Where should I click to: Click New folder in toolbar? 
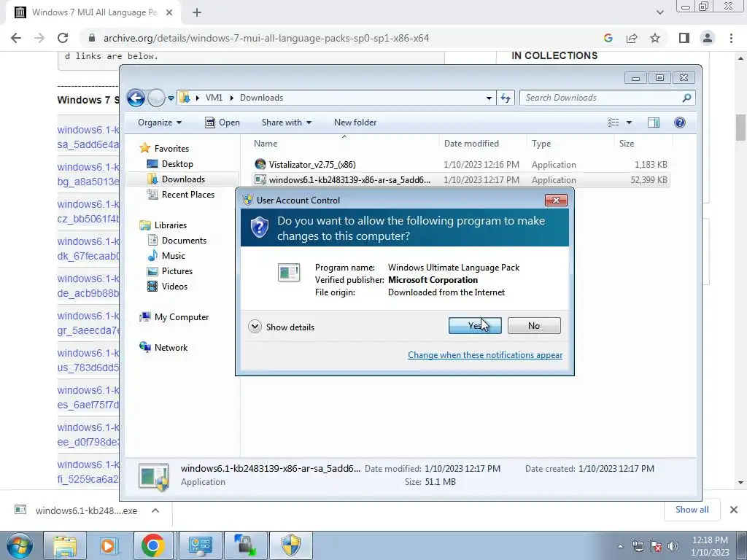tap(355, 122)
